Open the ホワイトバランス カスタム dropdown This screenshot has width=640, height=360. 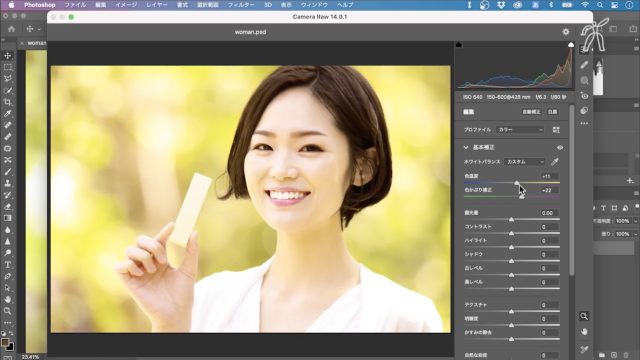[524, 162]
